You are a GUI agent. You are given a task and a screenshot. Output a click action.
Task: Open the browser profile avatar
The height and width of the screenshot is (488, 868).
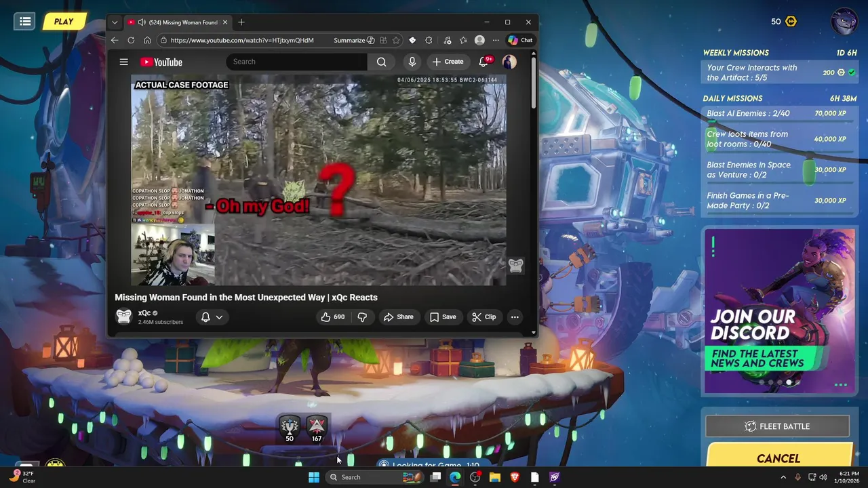click(479, 40)
